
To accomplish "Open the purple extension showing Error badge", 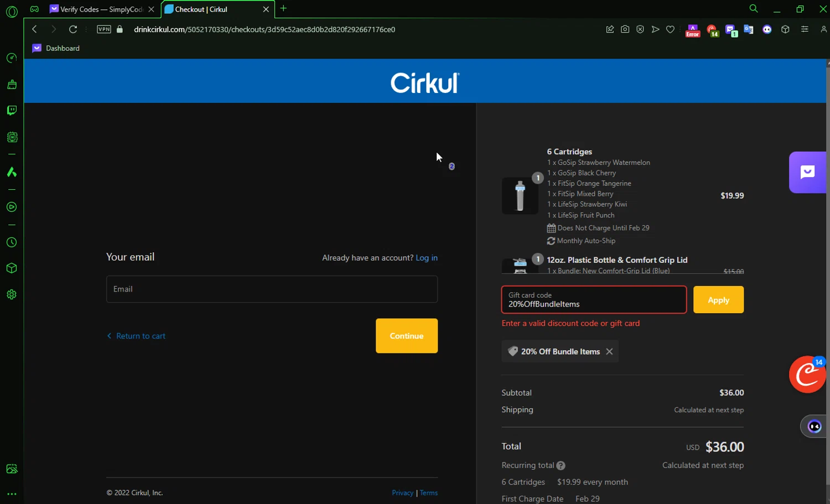I will click(x=692, y=30).
